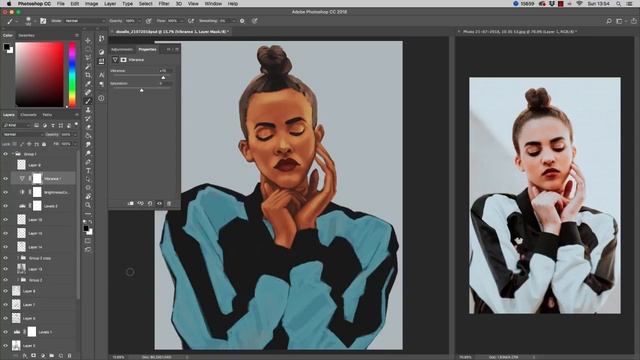Image resolution: width=640 pixels, height=360 pixels.
Task: Select the Move tool
Action: coord(88,40)
